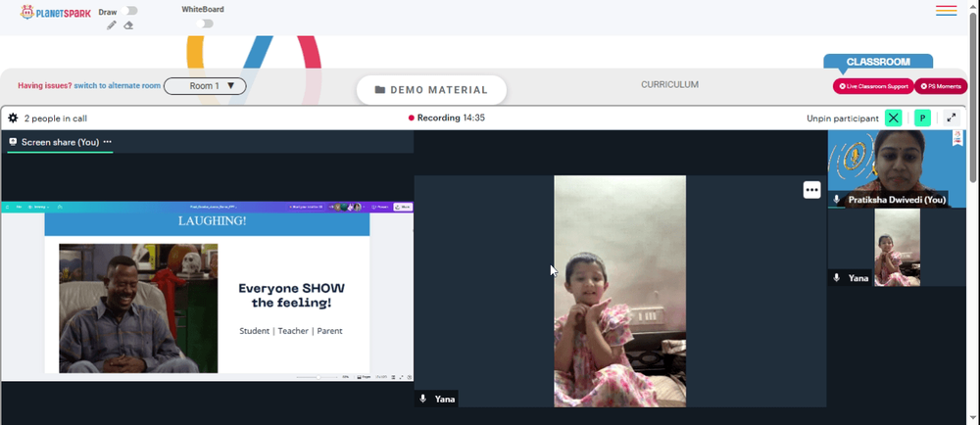Switch to the CURRICULUM tab
Screen dimensions: 980x425
tap(669, 85)
